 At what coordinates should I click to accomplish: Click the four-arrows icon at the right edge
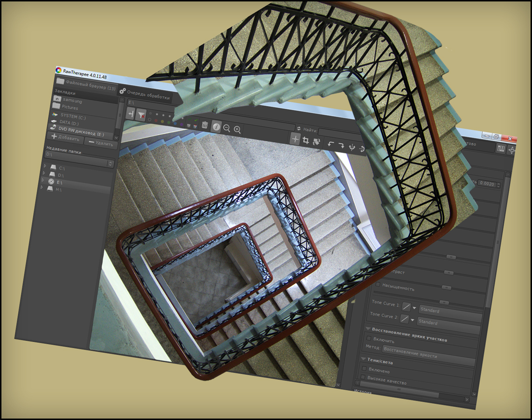(511, 150)
